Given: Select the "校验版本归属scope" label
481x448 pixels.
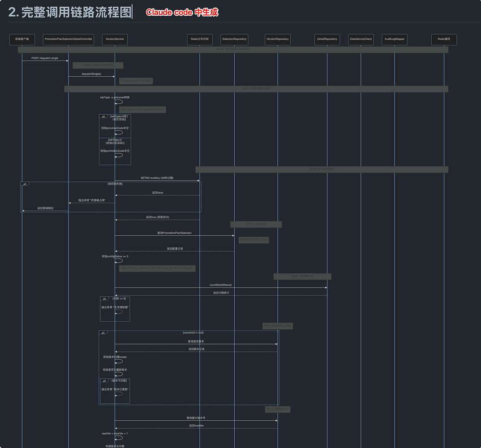Looking at the screenshot, I should click(115, 357).
